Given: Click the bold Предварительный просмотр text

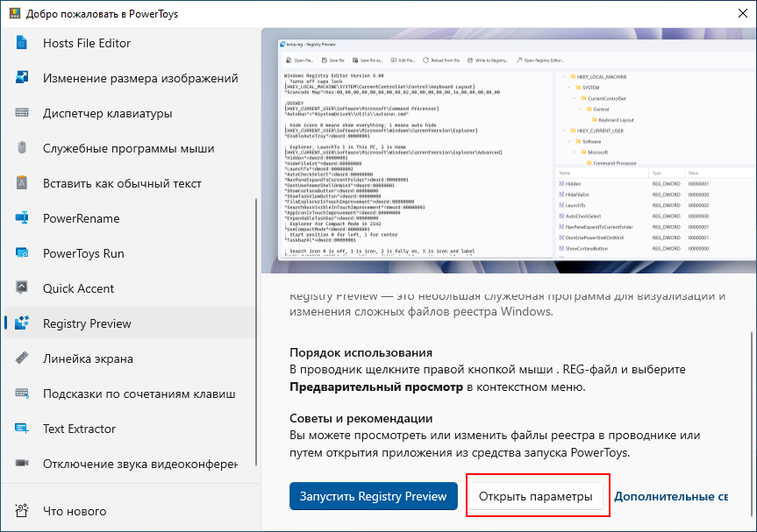Looking at the screenshot, I should click(376, 387).
